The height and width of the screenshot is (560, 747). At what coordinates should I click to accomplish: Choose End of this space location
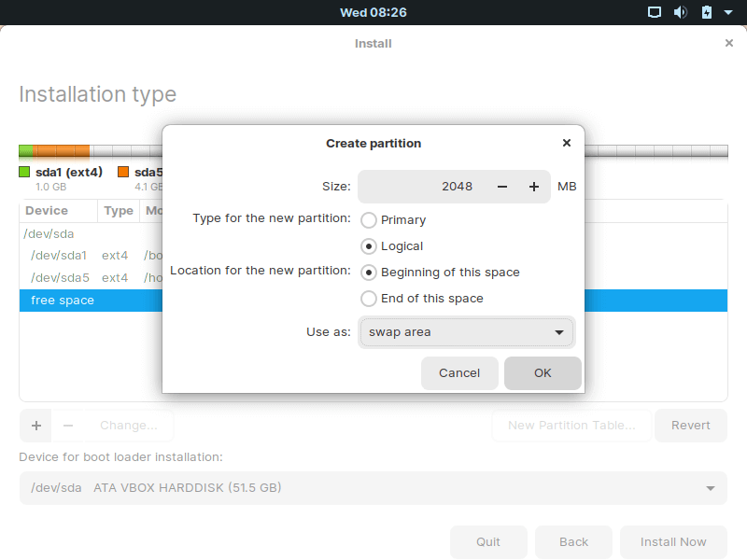(369, 299)
